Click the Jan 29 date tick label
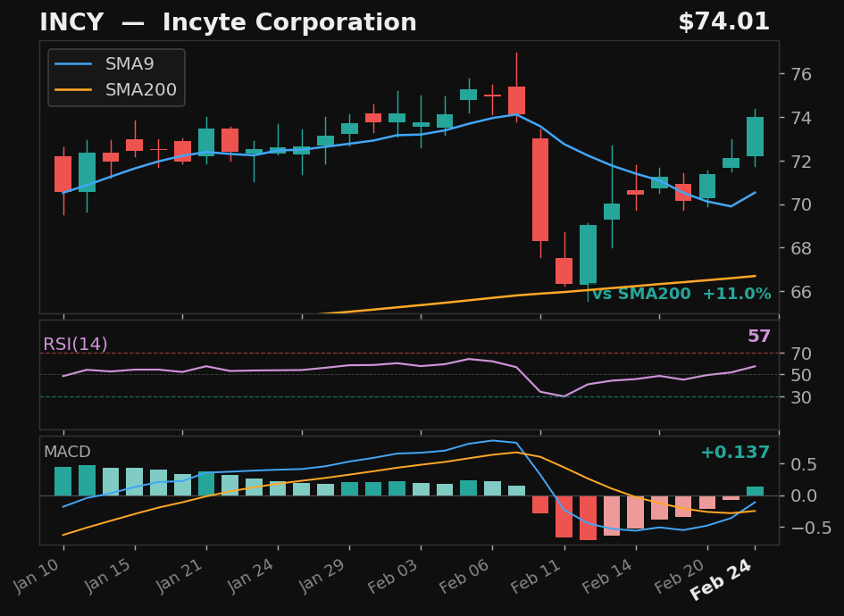 point(323,576)
